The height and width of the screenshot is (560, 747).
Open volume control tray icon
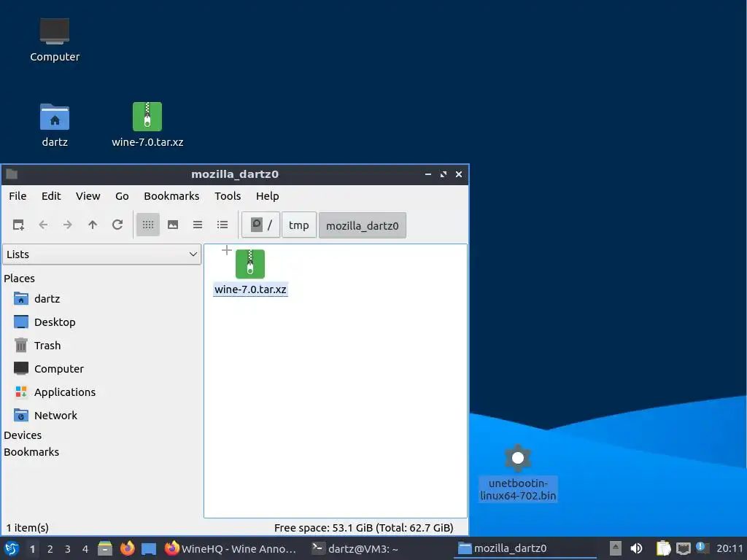[x=636, y=548]
